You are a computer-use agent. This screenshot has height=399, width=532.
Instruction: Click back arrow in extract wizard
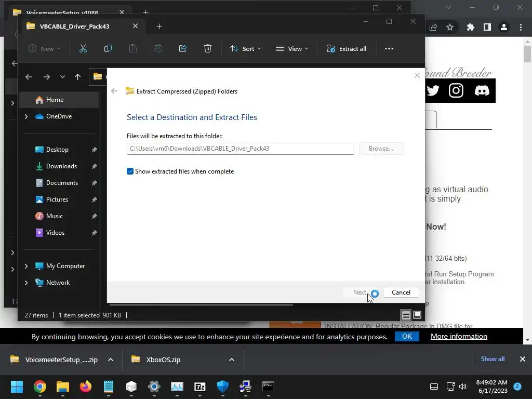[114, 91]
